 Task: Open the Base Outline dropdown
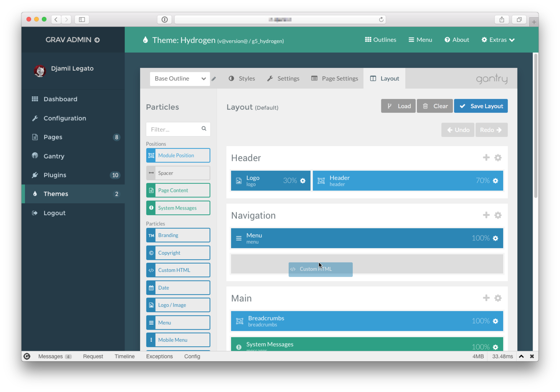180,79
